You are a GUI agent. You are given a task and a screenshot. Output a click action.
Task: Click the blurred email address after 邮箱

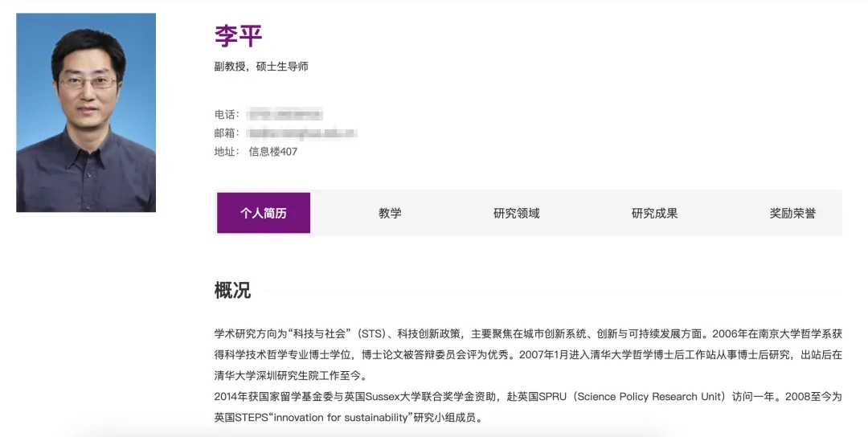(301, 133)
